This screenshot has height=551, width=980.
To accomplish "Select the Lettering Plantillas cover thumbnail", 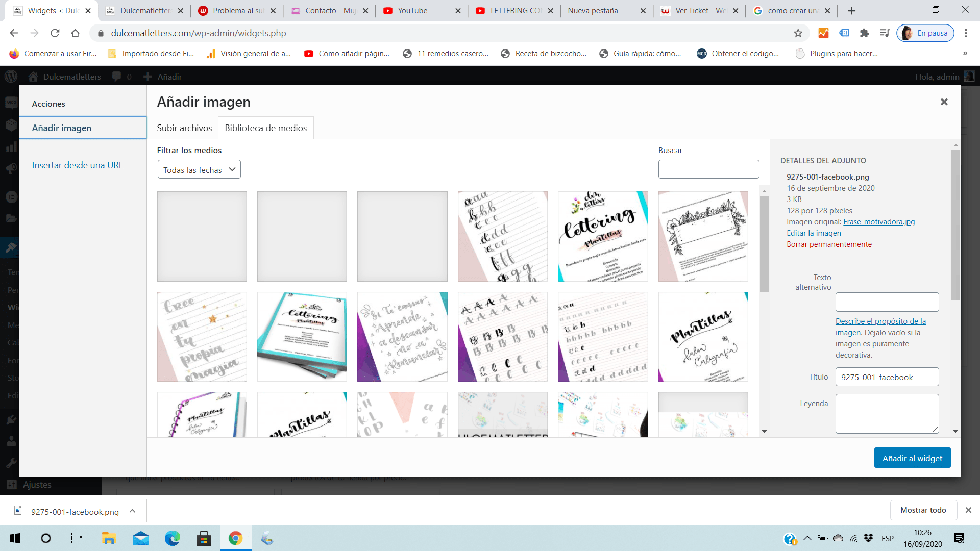I will coord(603,237).
